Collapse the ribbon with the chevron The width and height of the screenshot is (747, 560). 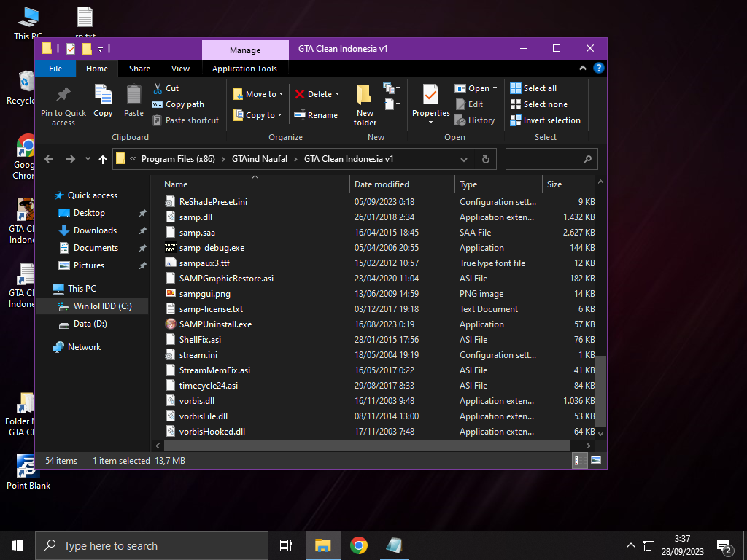(x=583, y=68)
